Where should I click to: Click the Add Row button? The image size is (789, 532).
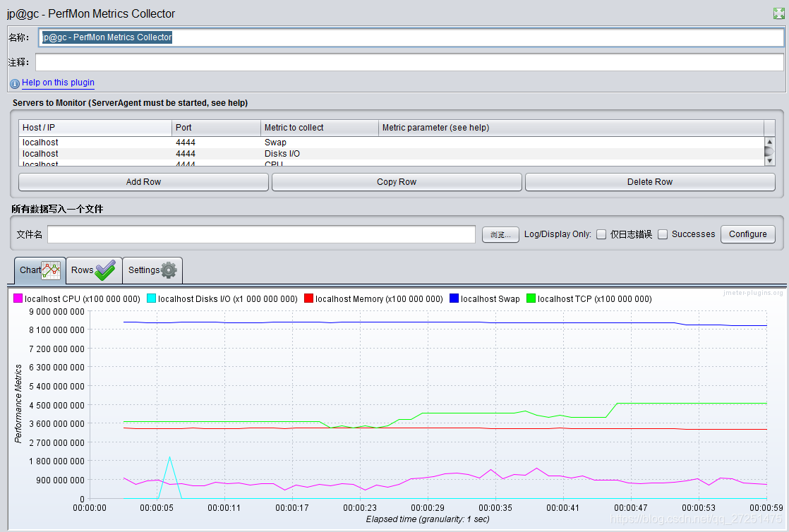tap(143, 182)
